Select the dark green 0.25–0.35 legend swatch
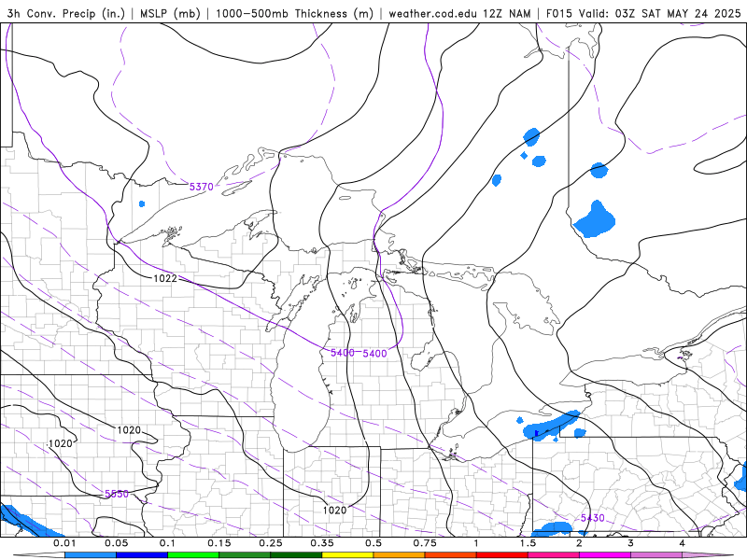Screen dimensions: 747x560 click(296, 555)
